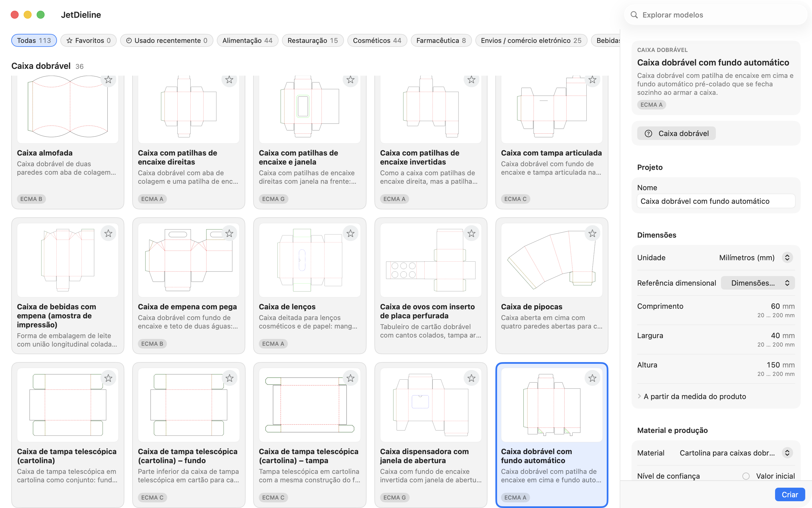
Task: Star Caixa com patilhas de encaixe direitas
Action: [x=229, y=80]
